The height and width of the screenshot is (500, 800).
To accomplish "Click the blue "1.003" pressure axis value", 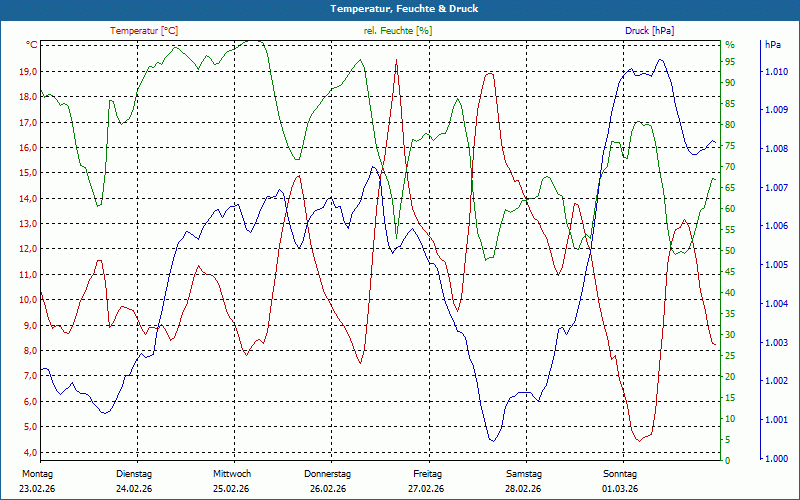I will pos(776,342).
